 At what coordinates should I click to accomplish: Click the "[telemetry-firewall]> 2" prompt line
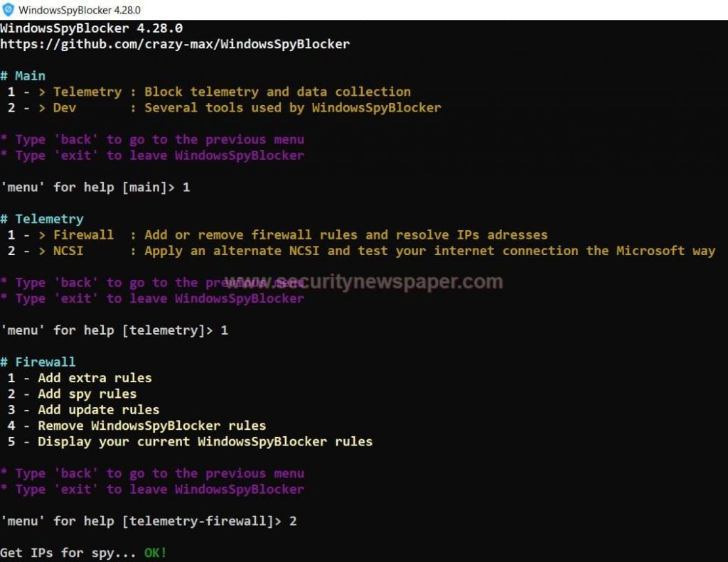coord(149,522)
